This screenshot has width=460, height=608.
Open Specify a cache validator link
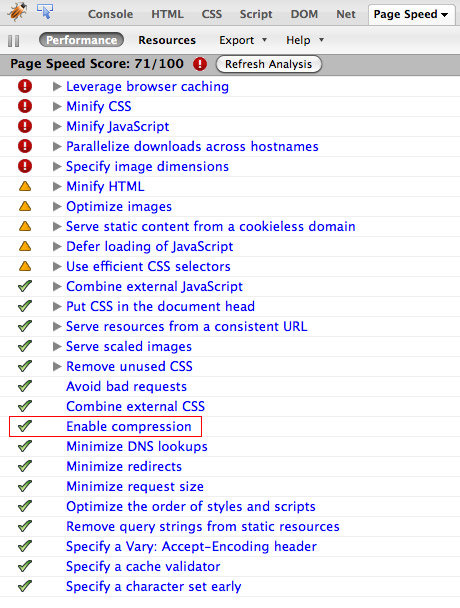143,567
